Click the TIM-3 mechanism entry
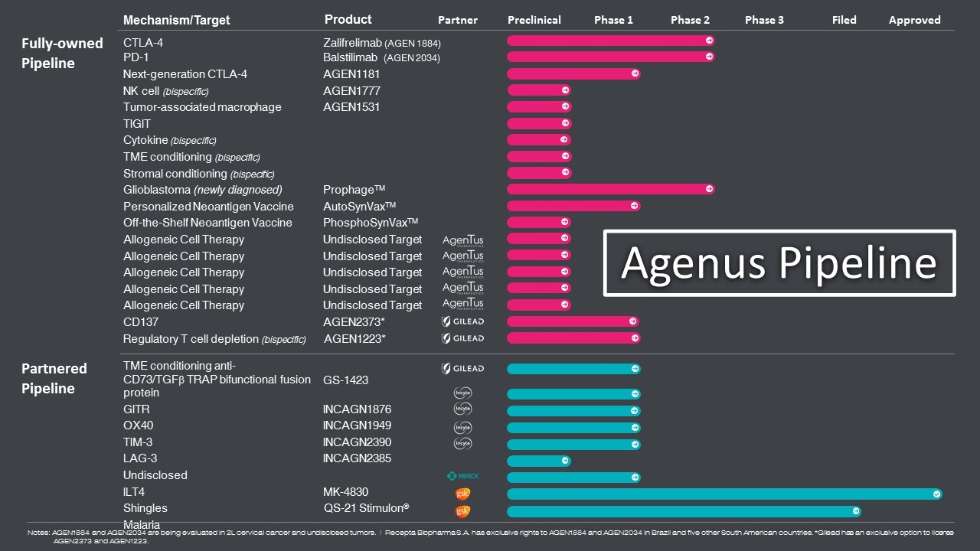980x551 pixels. click(x=139, y=442)
